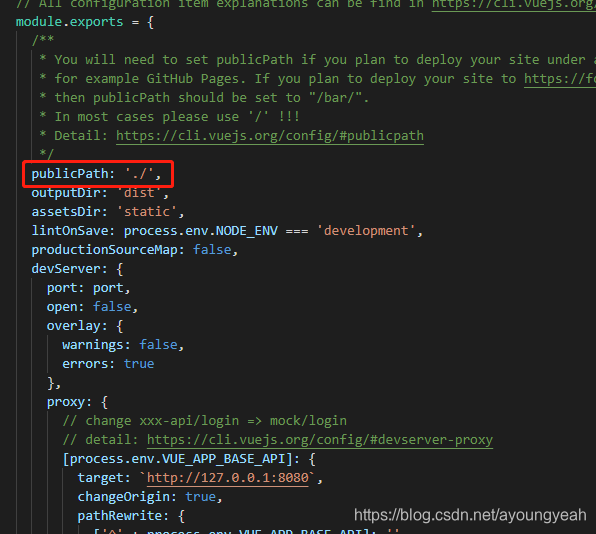
Task: Click comment line starting 'You will need to set'
Action: 317,60
